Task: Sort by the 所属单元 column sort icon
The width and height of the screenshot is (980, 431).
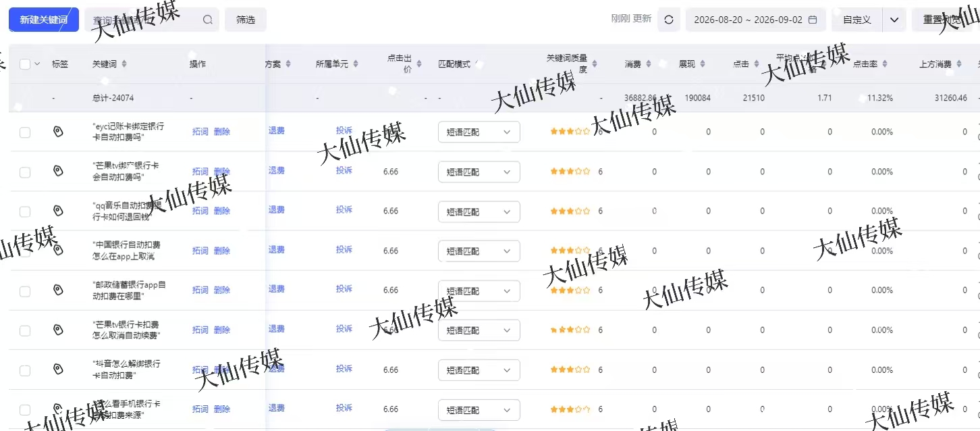Action: 356,64
